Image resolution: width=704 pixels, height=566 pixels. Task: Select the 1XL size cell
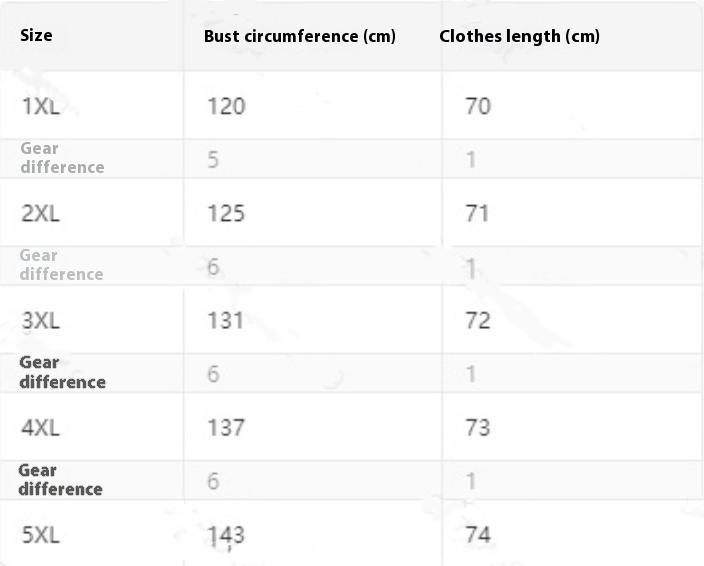[x=40, y=106]
